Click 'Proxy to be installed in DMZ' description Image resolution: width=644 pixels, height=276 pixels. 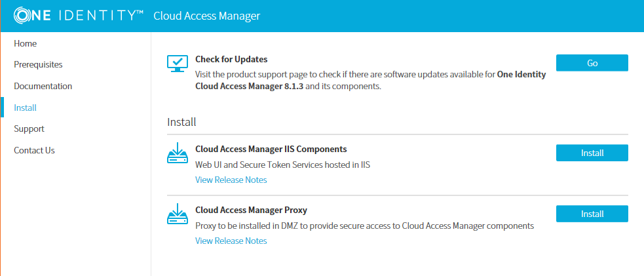(364, 226)
